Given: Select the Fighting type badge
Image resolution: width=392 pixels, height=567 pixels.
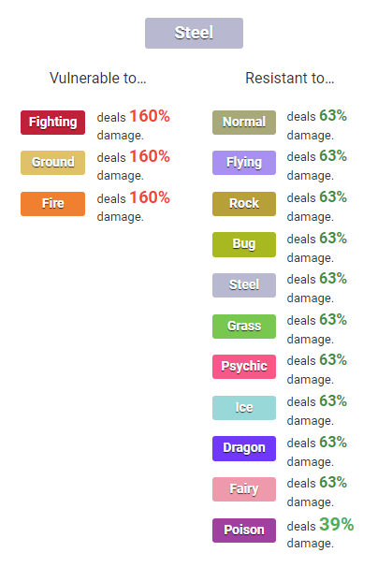Looking at the screenshot, I should coord(52,123).
